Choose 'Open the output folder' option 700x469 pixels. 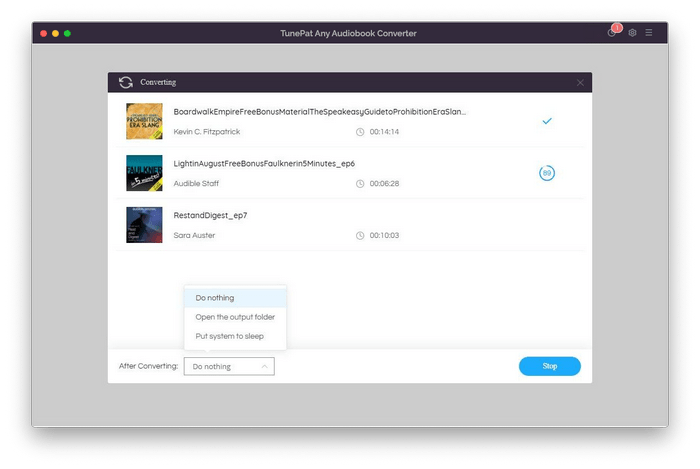[235, 317]
